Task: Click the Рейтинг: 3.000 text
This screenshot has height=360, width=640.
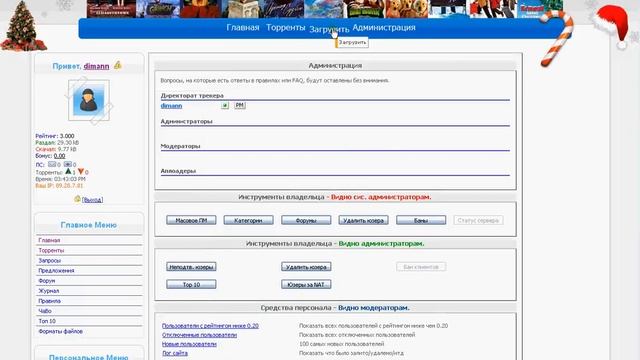Action: [x=55, y=136]
